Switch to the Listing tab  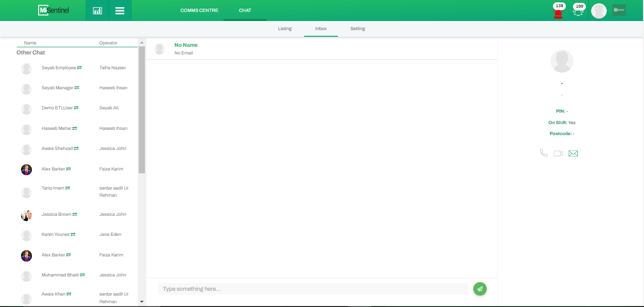pos(285,29)
